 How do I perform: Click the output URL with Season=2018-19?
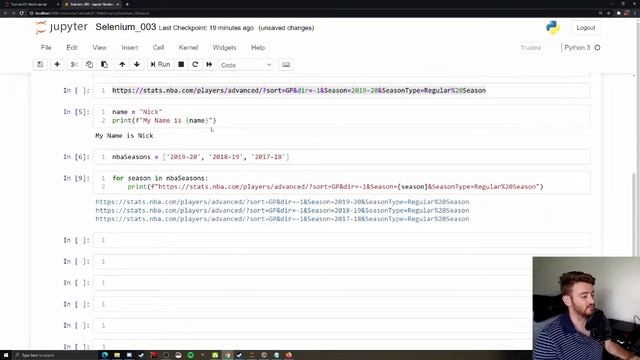(x=282, y=210)
